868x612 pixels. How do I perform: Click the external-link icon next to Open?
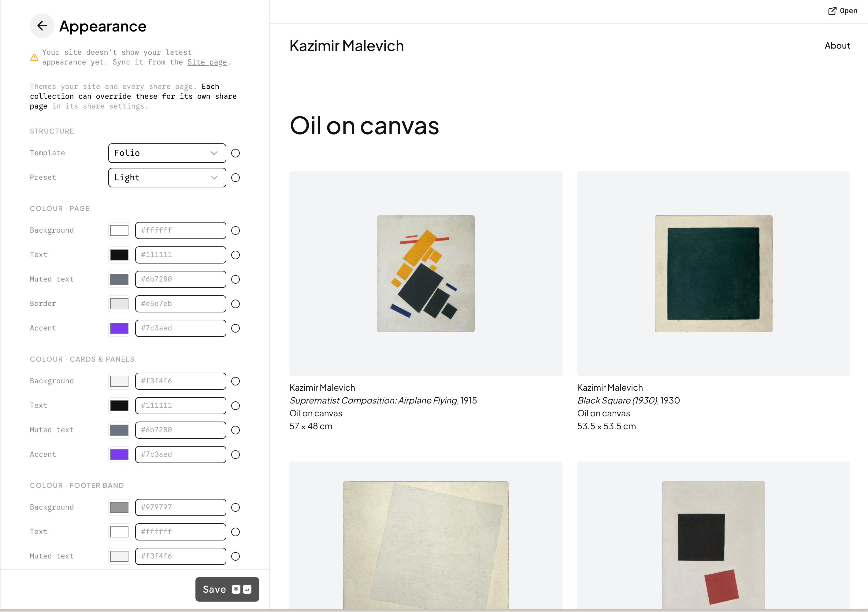832,11
